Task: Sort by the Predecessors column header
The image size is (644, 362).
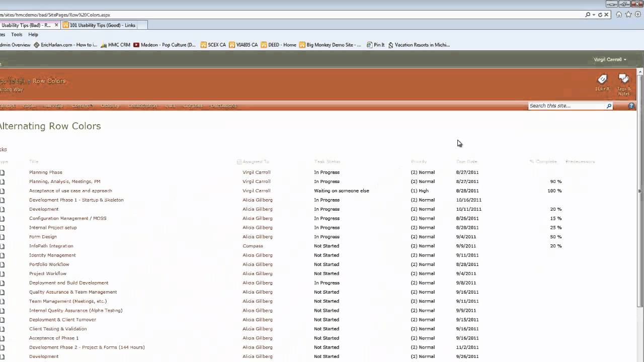Action: (580, 162)
